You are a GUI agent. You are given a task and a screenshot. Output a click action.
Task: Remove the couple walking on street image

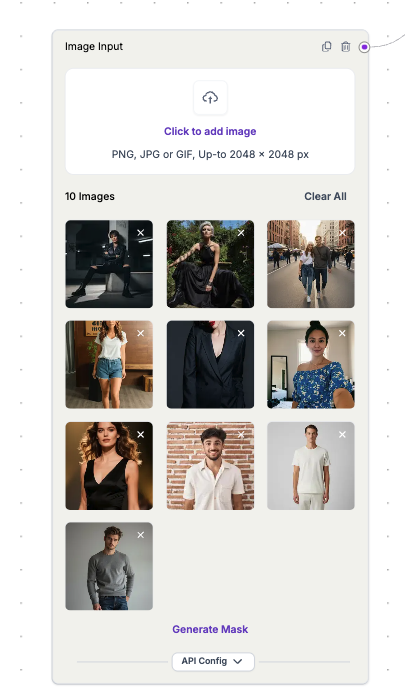coord(342,233)
